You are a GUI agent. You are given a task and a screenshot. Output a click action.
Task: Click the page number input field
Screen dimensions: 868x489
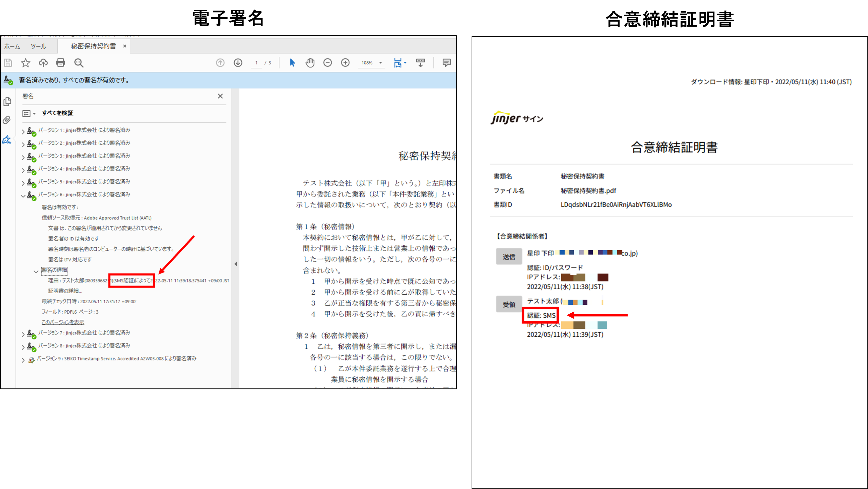pyautogui.click(x=256, y=63)
